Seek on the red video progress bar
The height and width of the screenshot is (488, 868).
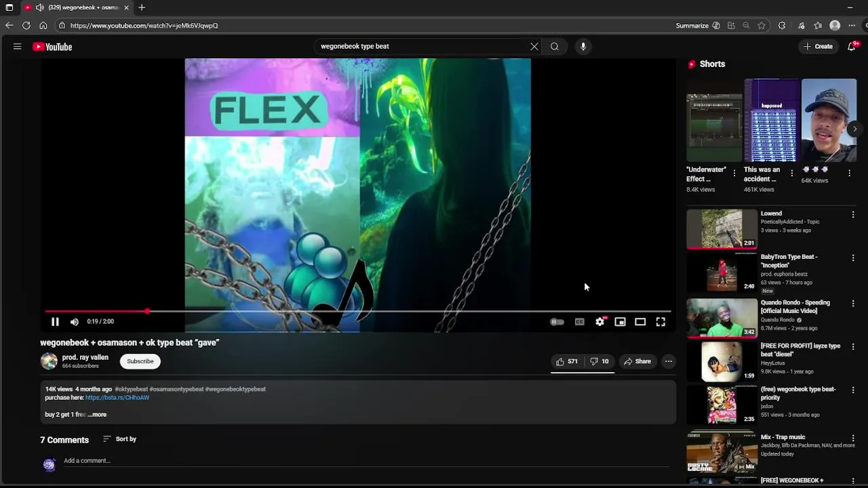[358, 311]
